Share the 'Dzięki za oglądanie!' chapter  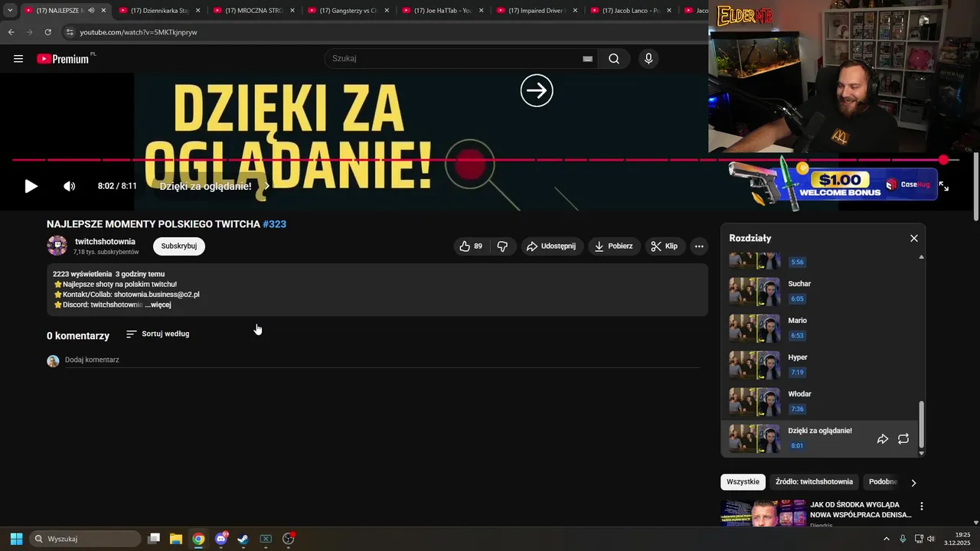[x=883, y=439]
